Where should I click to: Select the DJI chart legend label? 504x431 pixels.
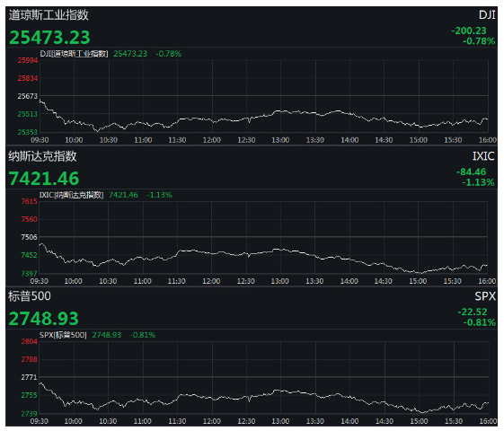click(74, 54)
